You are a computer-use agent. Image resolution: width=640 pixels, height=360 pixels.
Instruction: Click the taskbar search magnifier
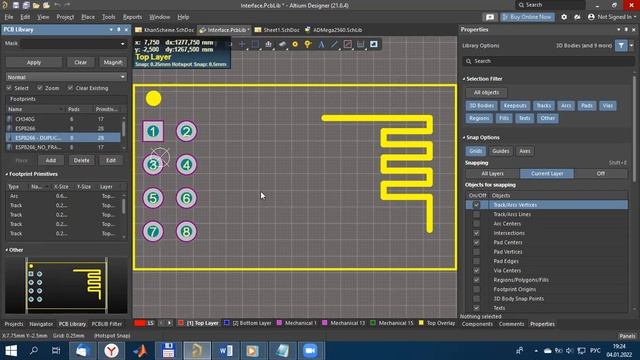point(34,351)
